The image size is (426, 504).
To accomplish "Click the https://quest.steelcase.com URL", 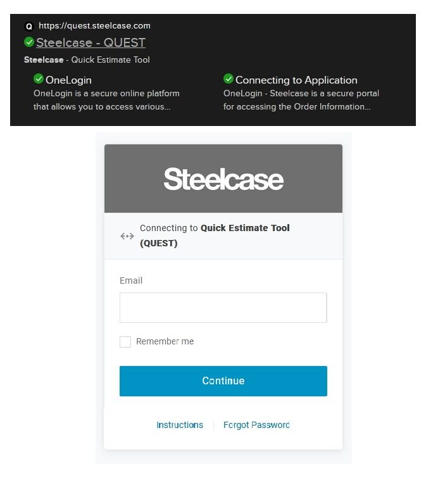I will click(94, 26).
